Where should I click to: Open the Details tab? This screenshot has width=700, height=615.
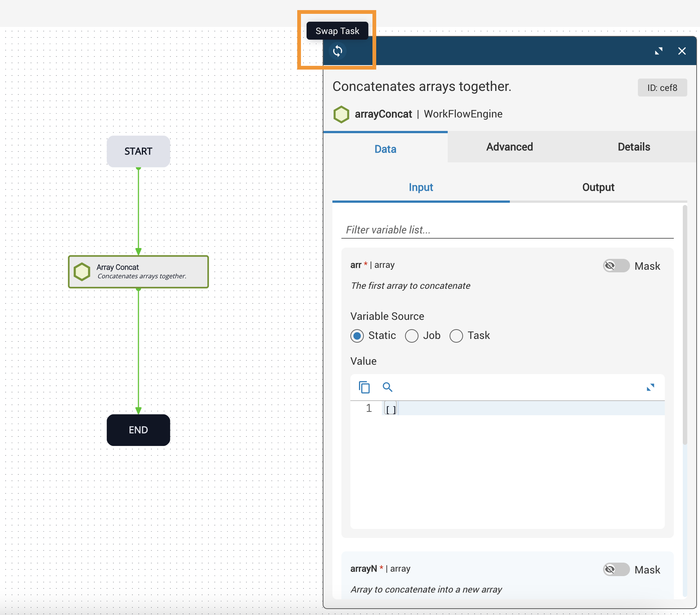tap(633, 147)
